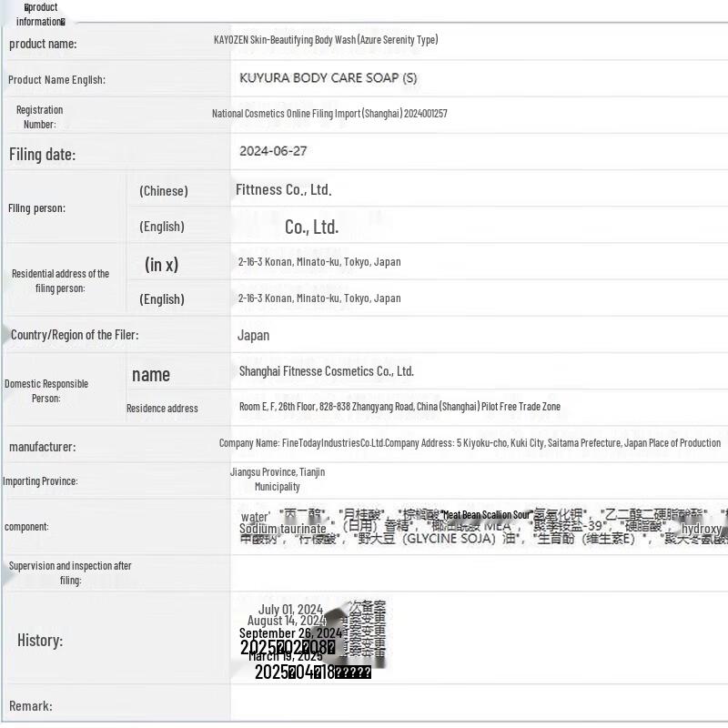Screen dimensions: 728x728
Task: Click Sodium taurinate in the component list
Action: (282, 529)
